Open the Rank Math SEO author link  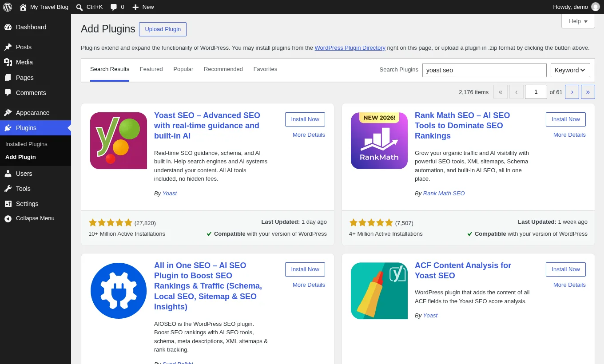[x=444, y=194]
